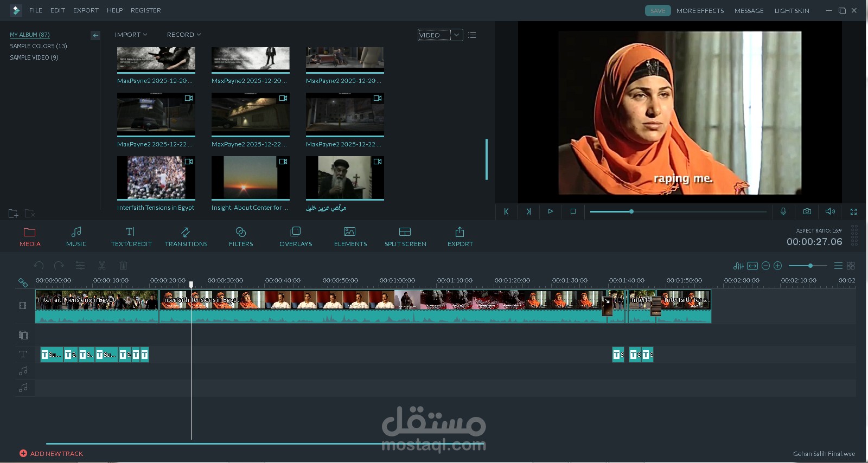868x463 pixels.
Task: Go to previous frame in preview
Action: pyautogui.click(x=506, y=211)
